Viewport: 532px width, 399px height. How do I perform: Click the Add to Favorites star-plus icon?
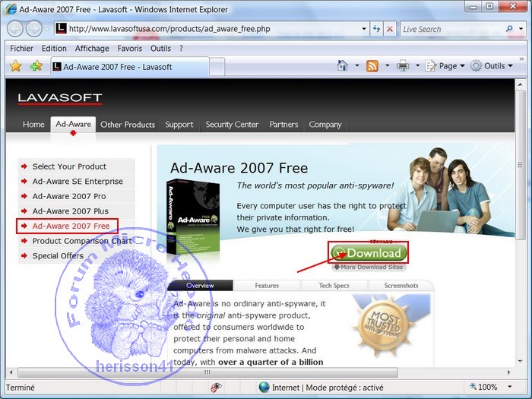pos(36,66)
